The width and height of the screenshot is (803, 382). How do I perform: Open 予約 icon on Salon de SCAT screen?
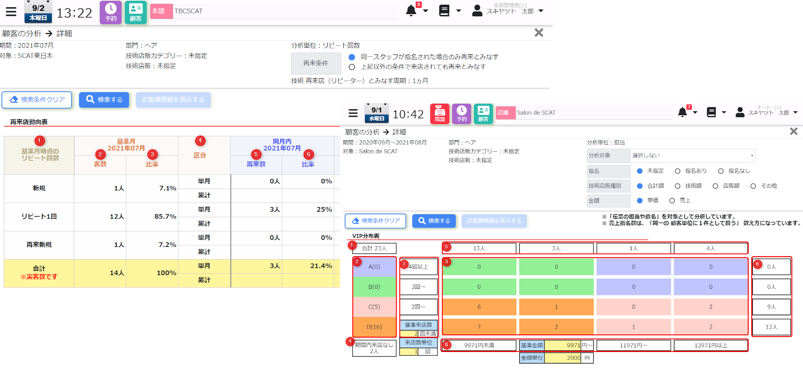click(x=461, y=114)
